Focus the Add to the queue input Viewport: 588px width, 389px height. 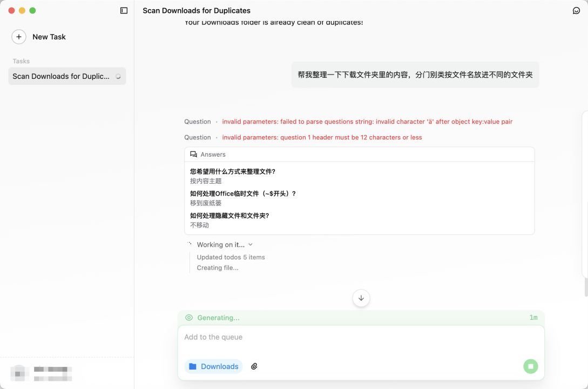coord(361,337)
